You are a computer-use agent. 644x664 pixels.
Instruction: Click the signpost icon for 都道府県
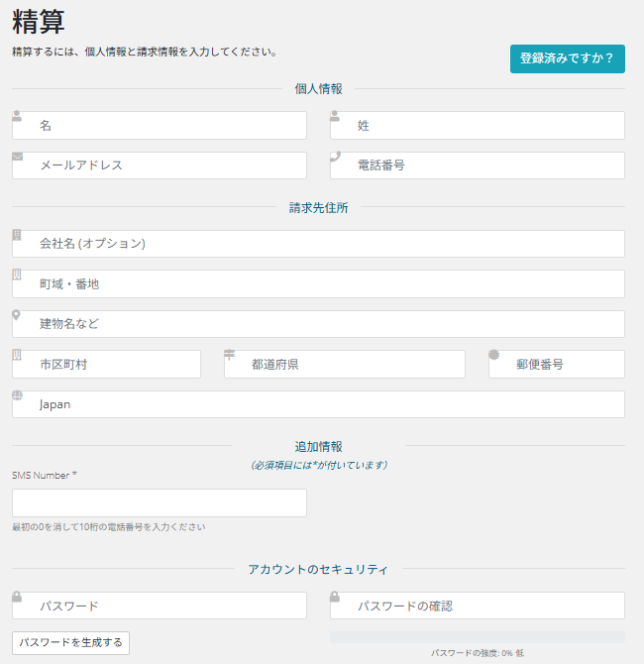click(229, 355)
